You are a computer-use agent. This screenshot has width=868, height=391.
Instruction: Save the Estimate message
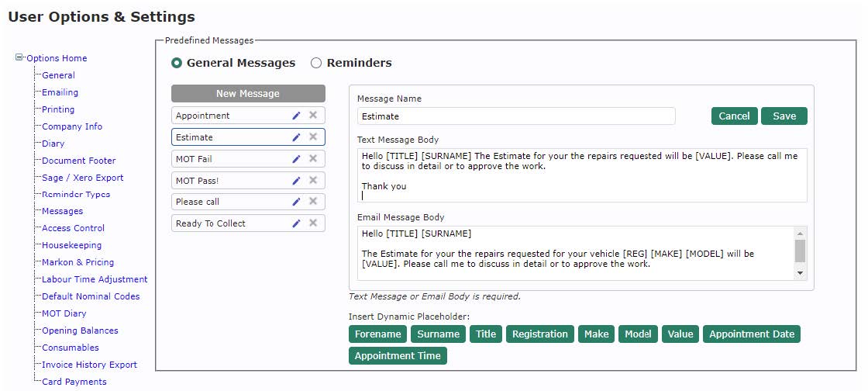(784, 116)
